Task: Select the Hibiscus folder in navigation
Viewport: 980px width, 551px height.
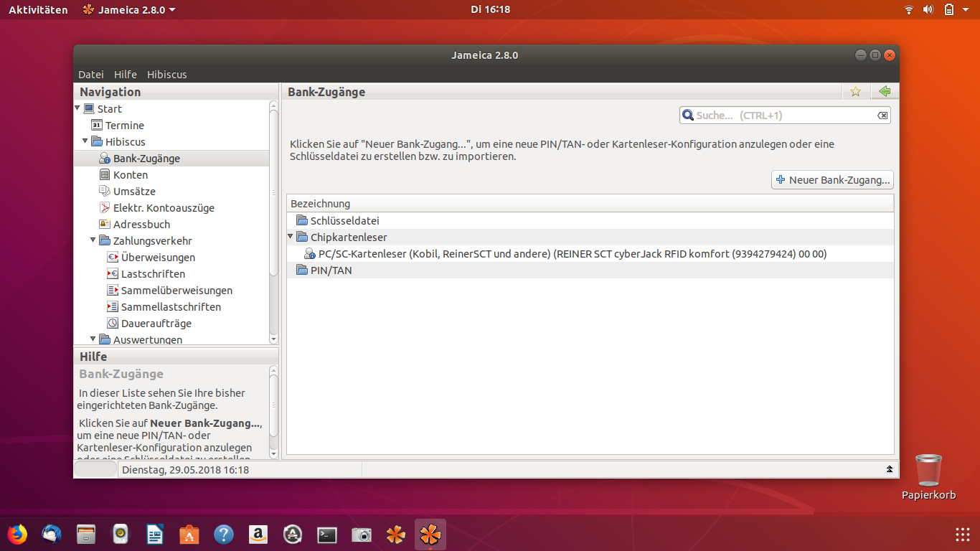Action: [x=126, y=142]
